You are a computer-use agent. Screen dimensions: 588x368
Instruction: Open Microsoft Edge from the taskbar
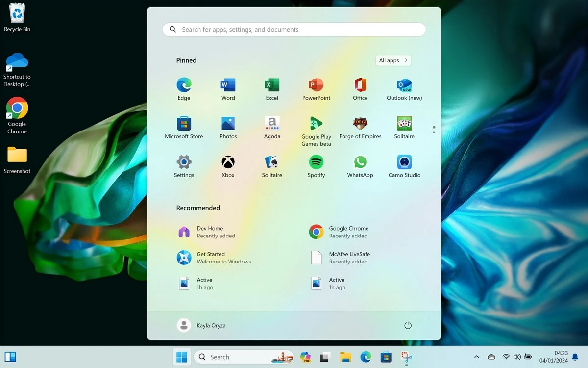(x=366, y=357)
